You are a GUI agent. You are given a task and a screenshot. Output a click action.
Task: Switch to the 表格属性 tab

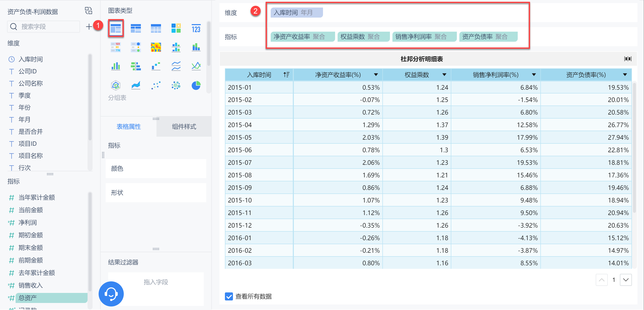click(129, 127)
